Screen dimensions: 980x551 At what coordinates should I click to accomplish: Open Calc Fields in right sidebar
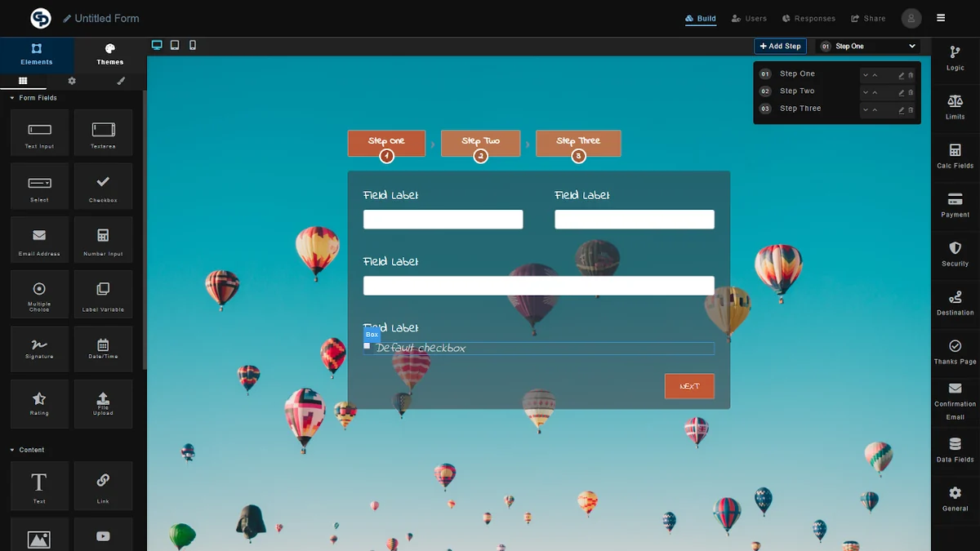pyautogui.click(x=955, y=156)
